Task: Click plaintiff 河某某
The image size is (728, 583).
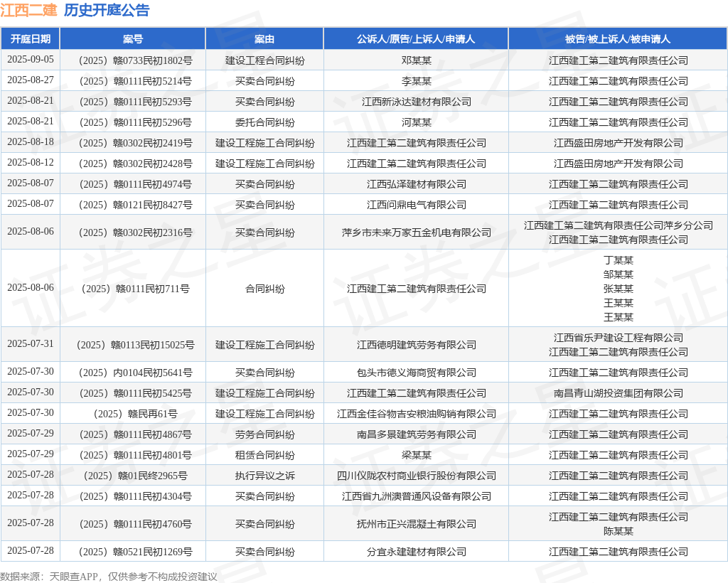Action: click(417, 122)
